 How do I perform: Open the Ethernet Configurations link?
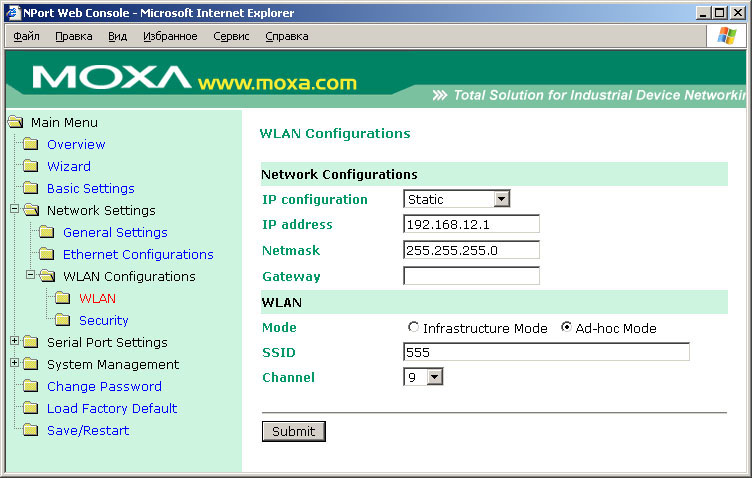pos(138,255)
